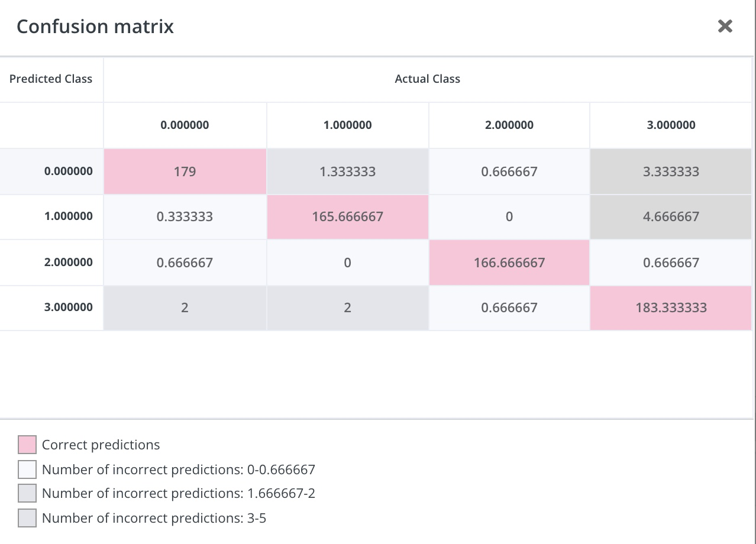756x544 pixels.
Task: Click the cell containing 179
Action: click(x=185, y=171)
